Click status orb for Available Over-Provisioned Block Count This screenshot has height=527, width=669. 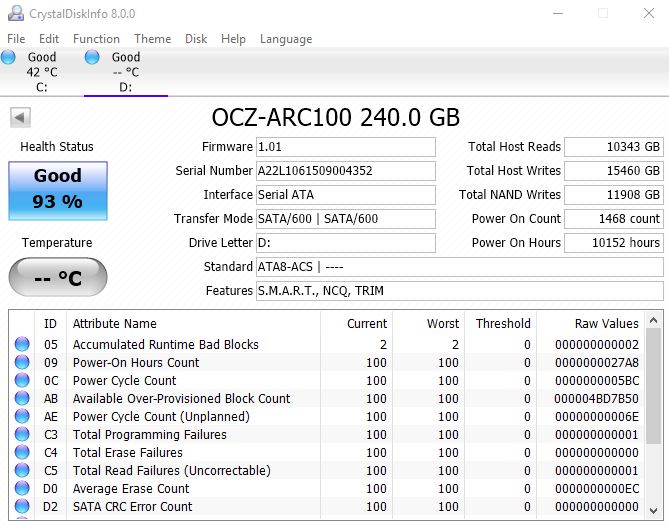22,398
